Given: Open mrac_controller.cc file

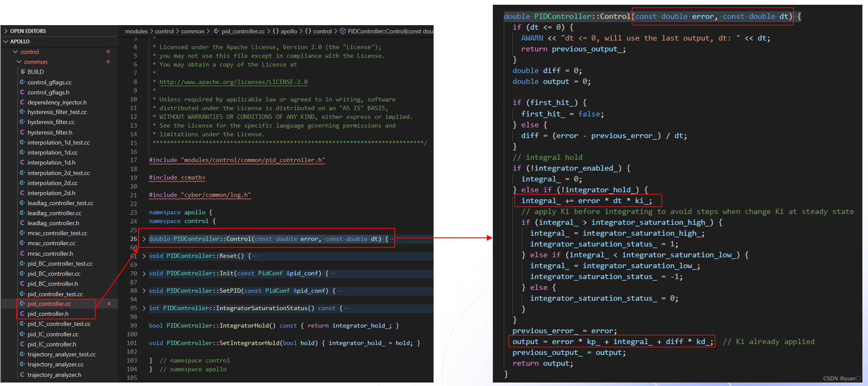Looking at the screenshot, I should click(51, 243).
